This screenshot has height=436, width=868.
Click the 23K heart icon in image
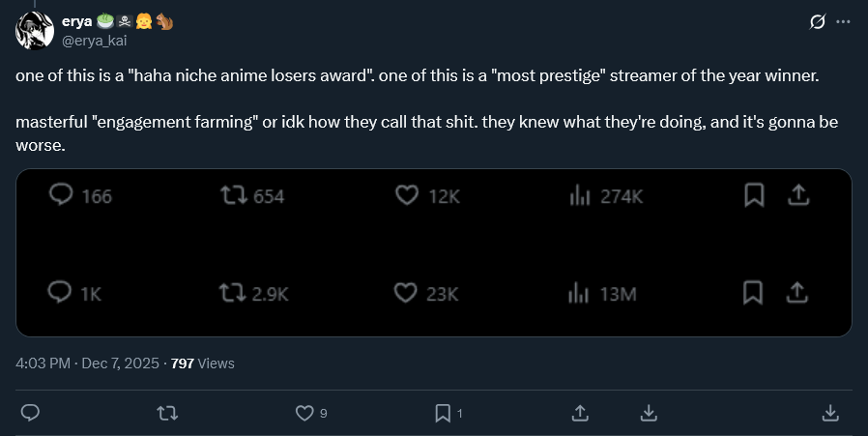pyautogui.click(x=406, y=293)
